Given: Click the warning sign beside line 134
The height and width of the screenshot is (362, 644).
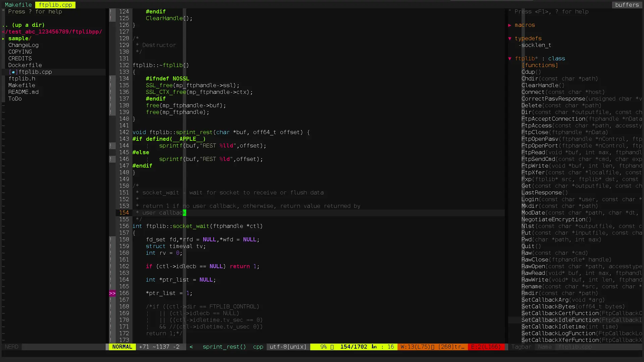Looking at the screenshot, I should click(x=111, y=79).
